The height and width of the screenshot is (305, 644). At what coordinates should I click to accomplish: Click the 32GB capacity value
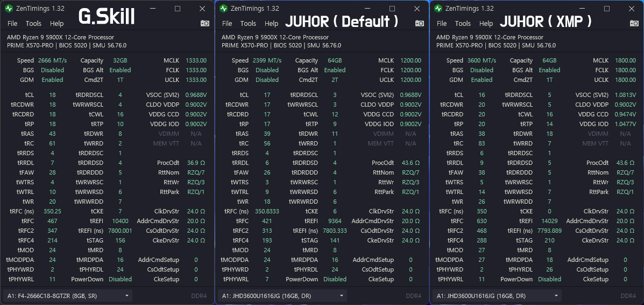120,60
